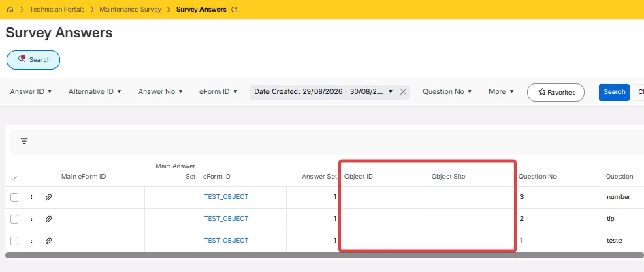The height and width of the screenshot is (272, 644).
Task: Click the blue Search button
Action: tap(614, 92)
